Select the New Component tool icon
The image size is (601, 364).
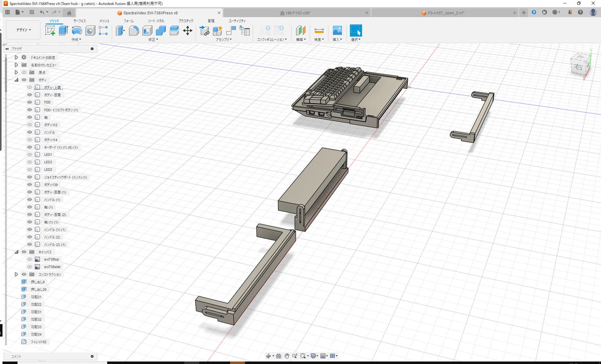tap(218, 31)
